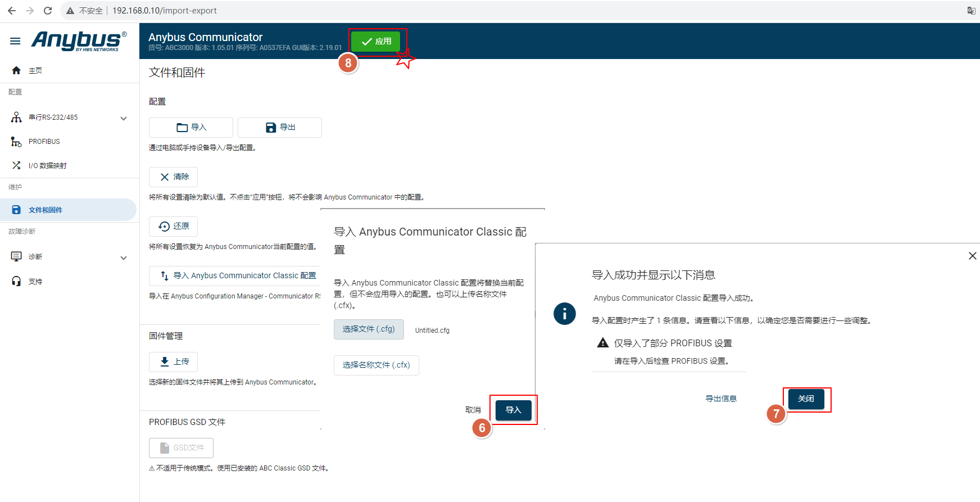Open the 串行RS-232/485 menu item
Screen dimensions: 980x502
[53, 117]
